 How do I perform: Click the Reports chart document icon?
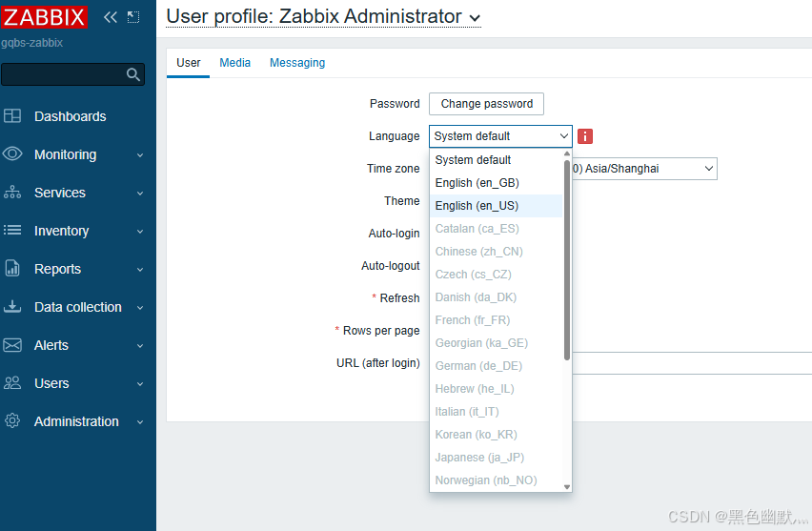point(12,268)
